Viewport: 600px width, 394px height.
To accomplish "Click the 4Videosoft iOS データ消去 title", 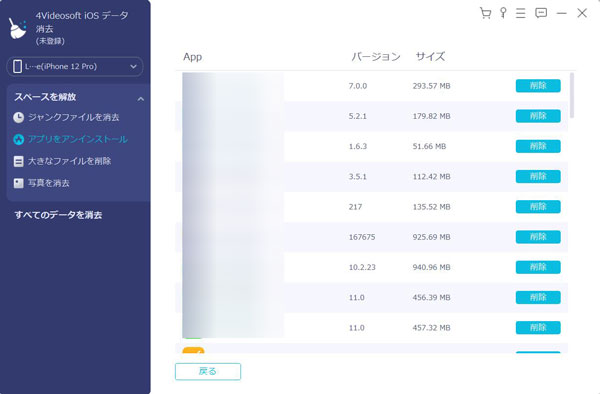I will [x=82, y=22].
